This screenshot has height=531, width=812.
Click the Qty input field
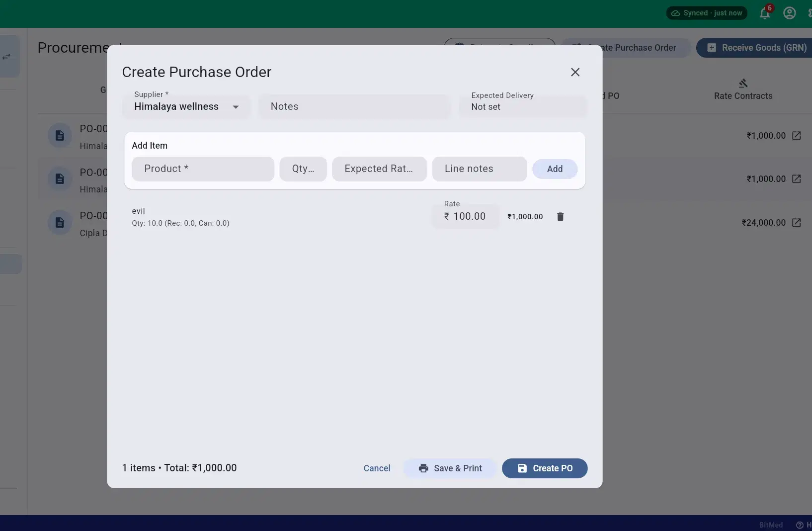pyautogui.click(x=303, y=169)
